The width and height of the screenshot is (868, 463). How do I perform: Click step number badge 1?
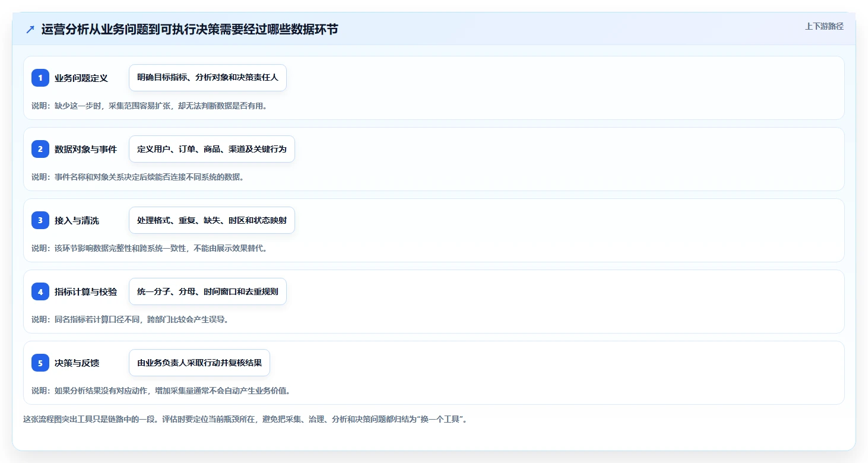40,78
